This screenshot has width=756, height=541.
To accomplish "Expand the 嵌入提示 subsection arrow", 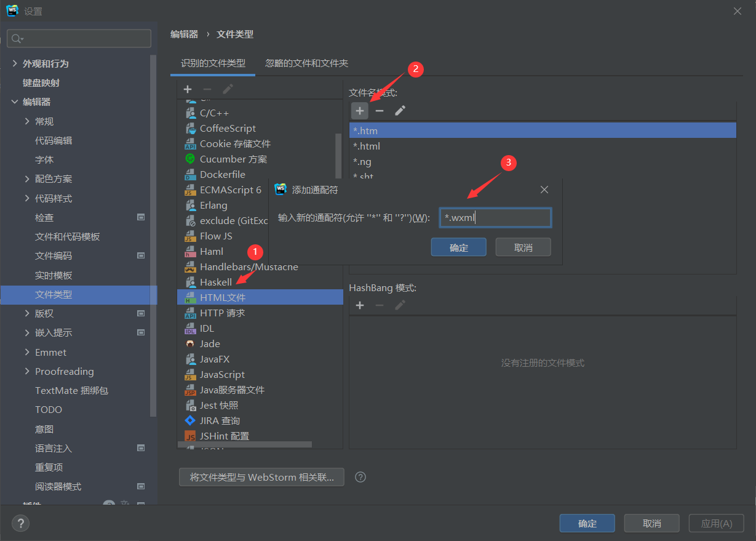I will coord(27,332).
